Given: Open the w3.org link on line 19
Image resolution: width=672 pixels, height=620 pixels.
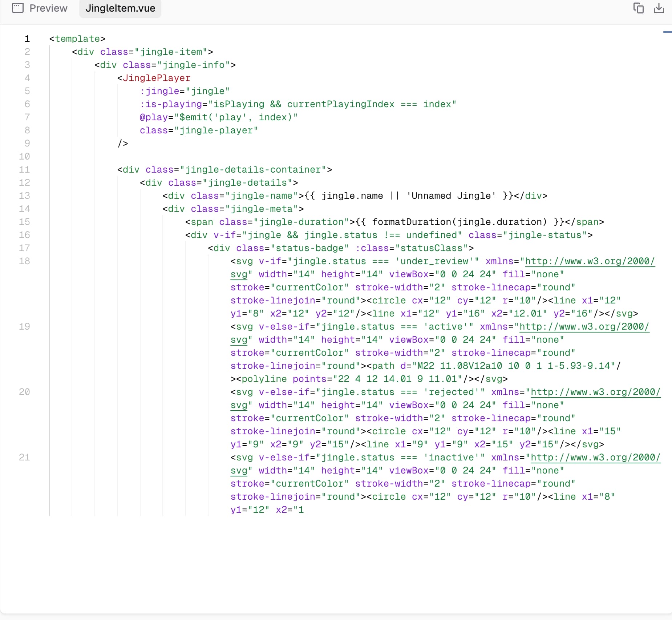Looking at the screenshot, I should tap(584, 327).
